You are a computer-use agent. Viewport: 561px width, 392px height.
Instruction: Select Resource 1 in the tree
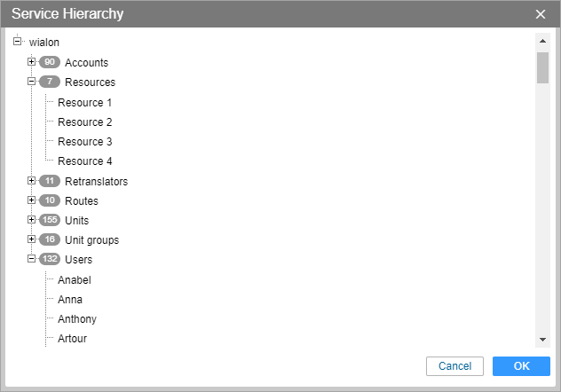click(x=85, y=103)
